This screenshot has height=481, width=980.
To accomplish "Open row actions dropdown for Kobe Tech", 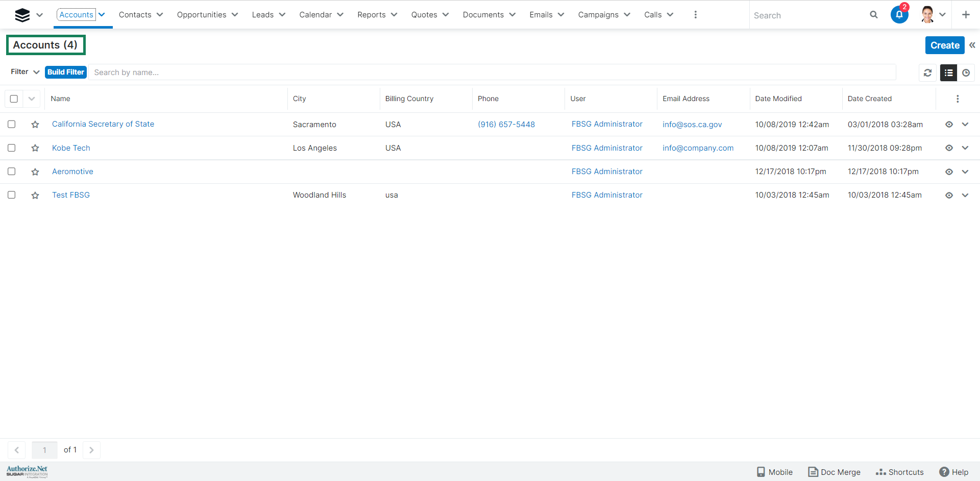I will coord(965,148).
